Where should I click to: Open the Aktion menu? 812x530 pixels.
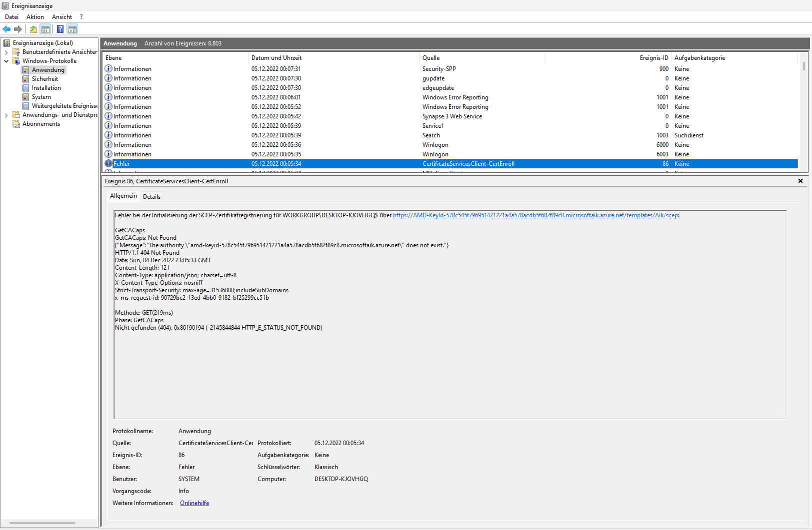point(35,17)
